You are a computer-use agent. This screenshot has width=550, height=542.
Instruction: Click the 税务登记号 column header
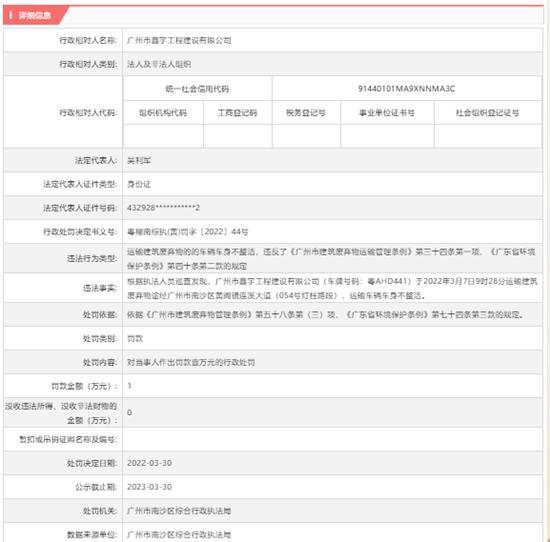[306, 113]
